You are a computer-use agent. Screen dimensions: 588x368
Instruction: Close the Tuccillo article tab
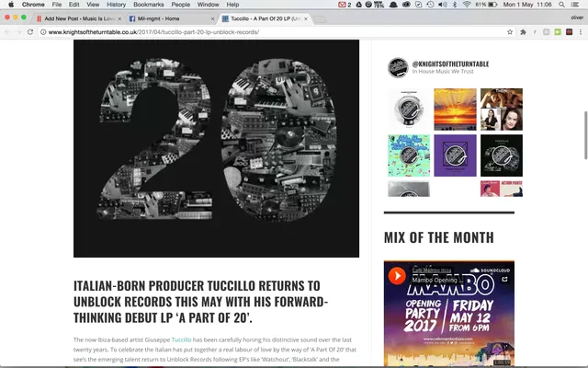(306, 18)
